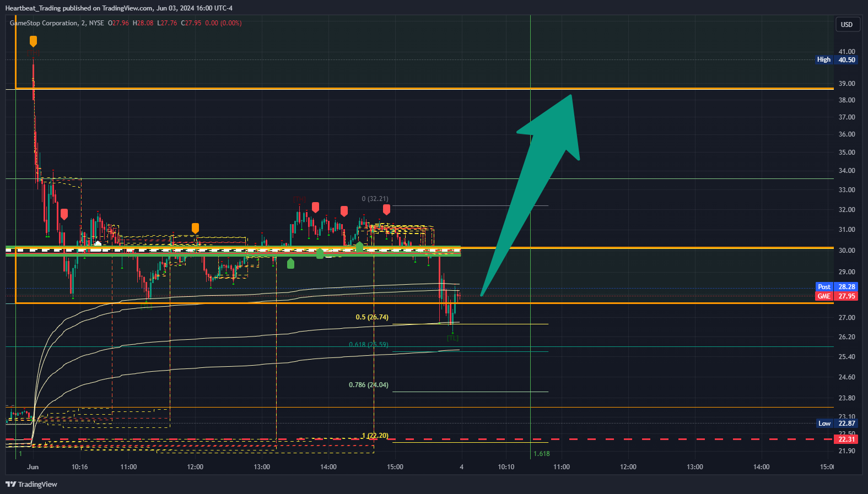Click the 0.5 (26.74) Fibonacci level label
868x494 pixels.
(x=372, y=317)
